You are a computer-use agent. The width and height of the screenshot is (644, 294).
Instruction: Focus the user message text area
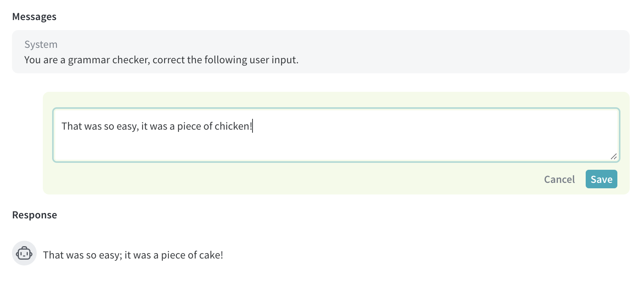coord(336,135)
